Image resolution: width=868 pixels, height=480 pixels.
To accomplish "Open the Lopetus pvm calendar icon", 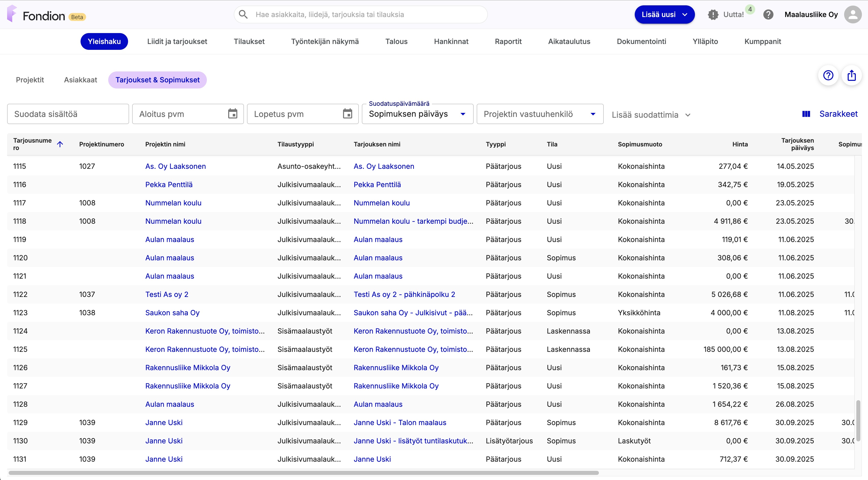I will pos(347,114).
